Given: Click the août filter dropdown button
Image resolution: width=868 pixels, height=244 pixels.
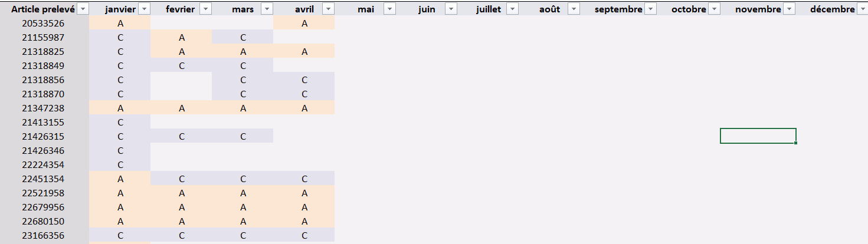Looking at the screenshot, I should pos(574,9).
